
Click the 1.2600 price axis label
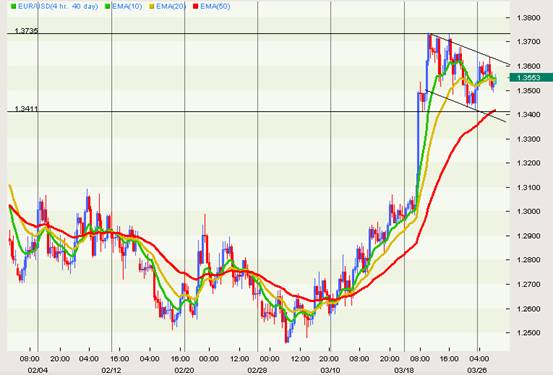point(528,309)
